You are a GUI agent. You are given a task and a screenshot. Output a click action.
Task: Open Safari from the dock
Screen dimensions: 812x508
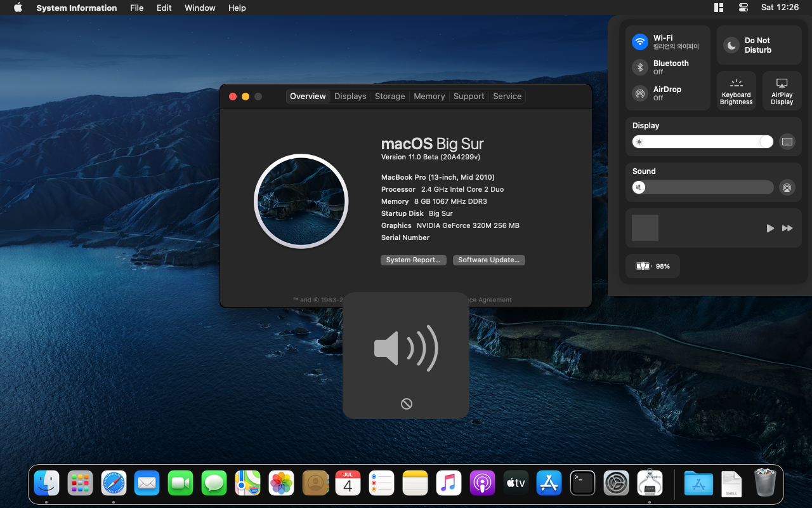click(114, 483)
